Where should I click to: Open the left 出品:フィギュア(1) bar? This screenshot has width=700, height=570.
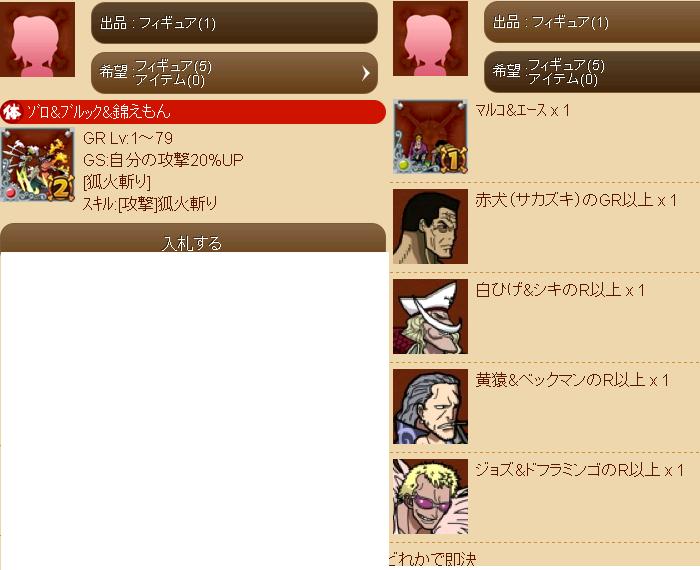pyautogui.click(x=234, y=23)
